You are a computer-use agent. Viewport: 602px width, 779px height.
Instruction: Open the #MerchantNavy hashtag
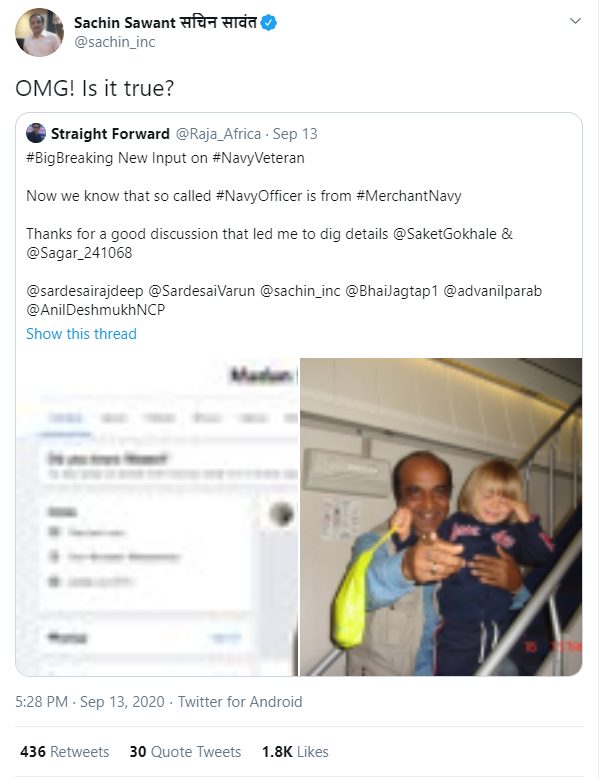tap(409, 196)
